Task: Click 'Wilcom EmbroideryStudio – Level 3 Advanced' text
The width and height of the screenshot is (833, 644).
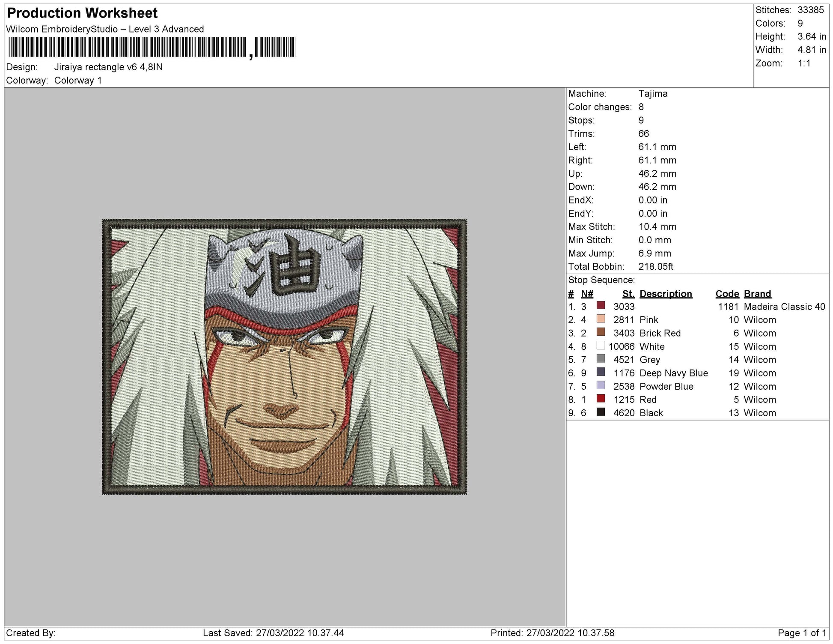Action: (105, 29)
